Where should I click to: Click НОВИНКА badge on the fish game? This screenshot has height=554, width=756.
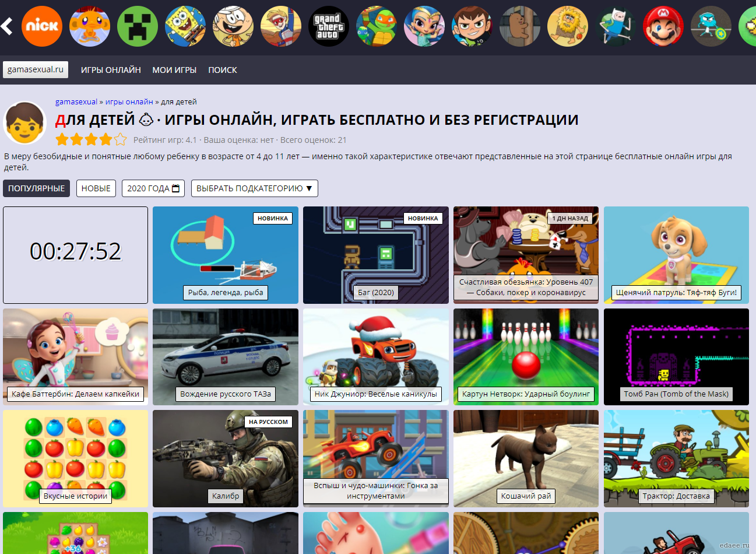273,218
